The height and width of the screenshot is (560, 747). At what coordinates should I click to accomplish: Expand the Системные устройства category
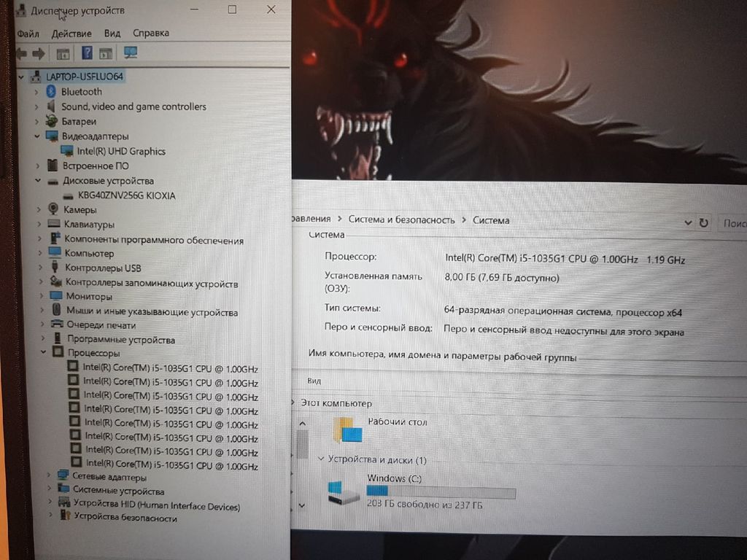[x=49, y=488]
